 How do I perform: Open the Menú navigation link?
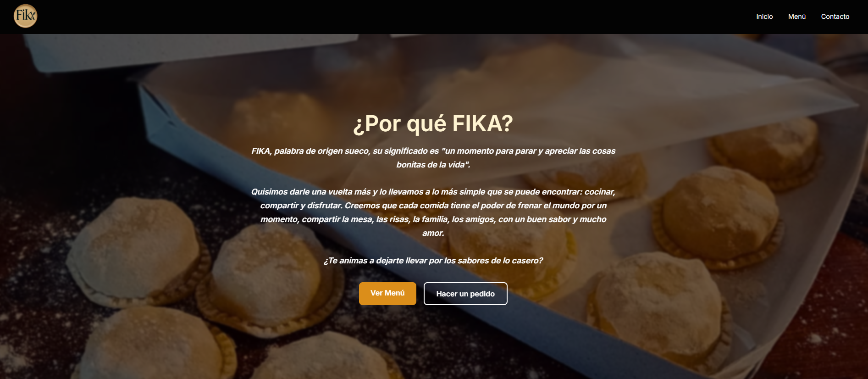coord(797,17)
